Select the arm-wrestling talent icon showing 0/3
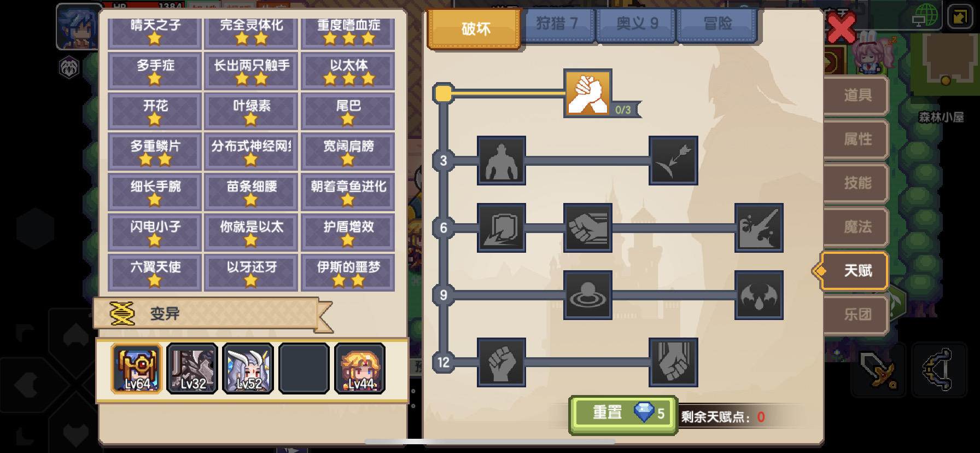This screenshot has width=980, height=453. 588,93
